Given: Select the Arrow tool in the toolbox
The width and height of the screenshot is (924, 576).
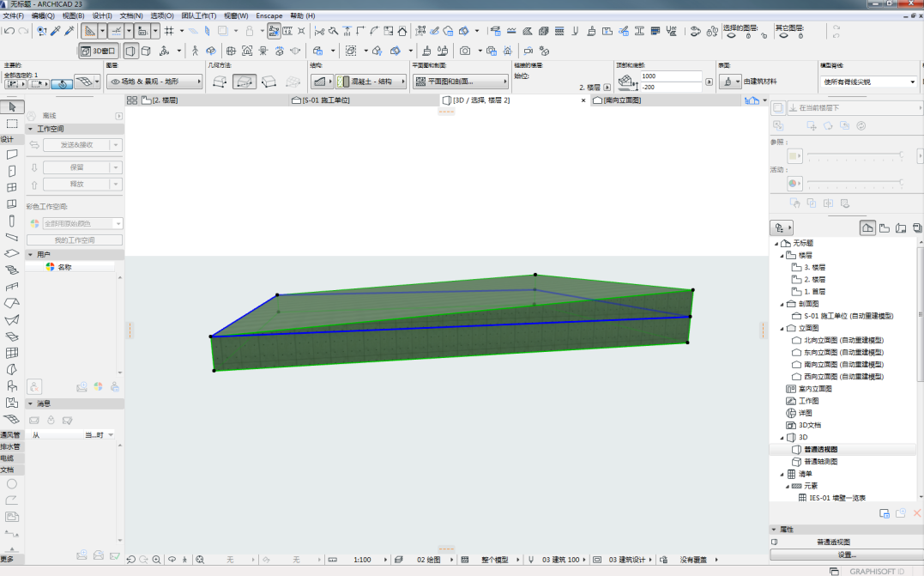Looking at the screenshot, I should [x=12, y=106].
